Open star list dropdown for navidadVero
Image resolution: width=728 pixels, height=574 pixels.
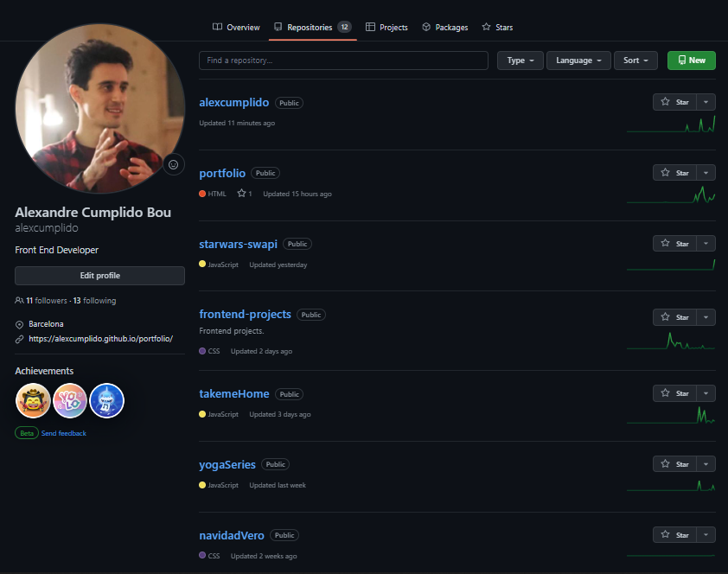click(x=706, y=535)
